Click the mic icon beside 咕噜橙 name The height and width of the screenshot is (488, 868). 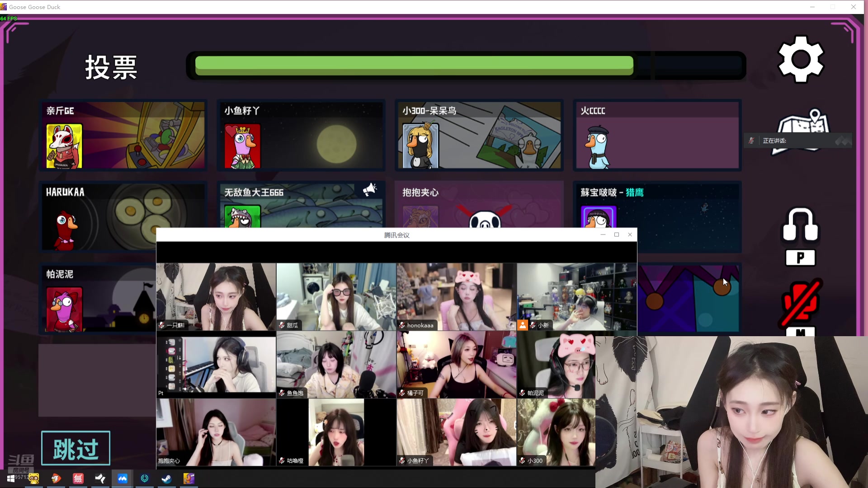282,460
